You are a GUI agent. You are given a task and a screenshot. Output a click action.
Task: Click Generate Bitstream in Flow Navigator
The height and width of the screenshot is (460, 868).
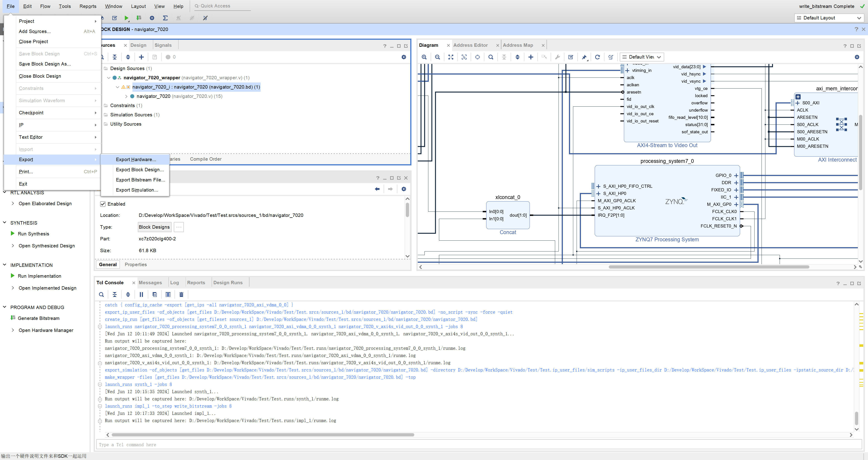click(38, 318)
